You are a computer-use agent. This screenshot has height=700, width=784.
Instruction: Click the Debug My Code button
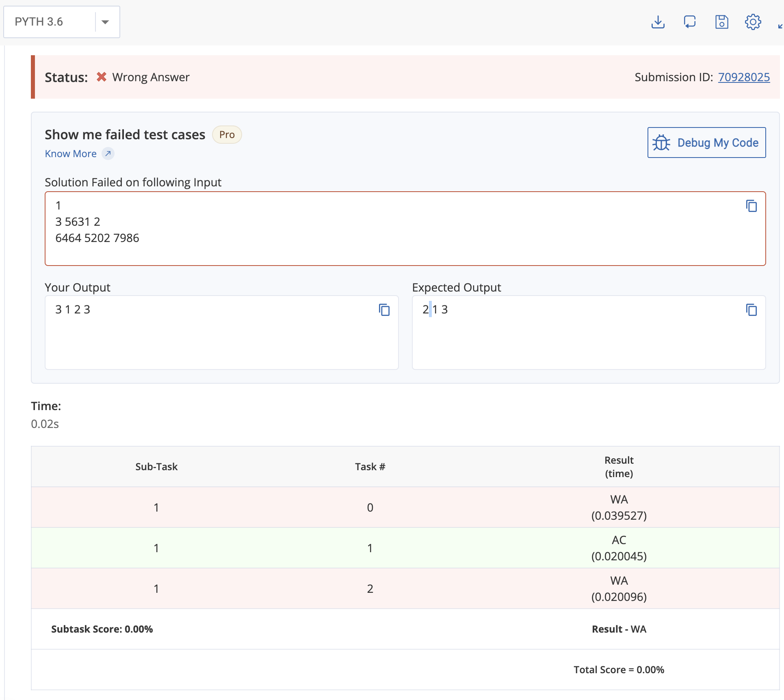[x=706, y=143]
